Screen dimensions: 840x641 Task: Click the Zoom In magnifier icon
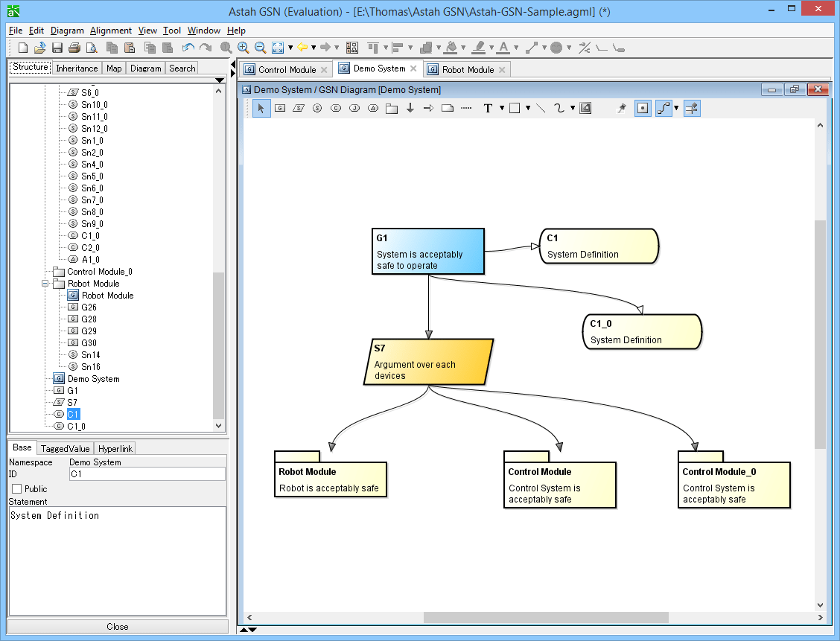[244, 48]
